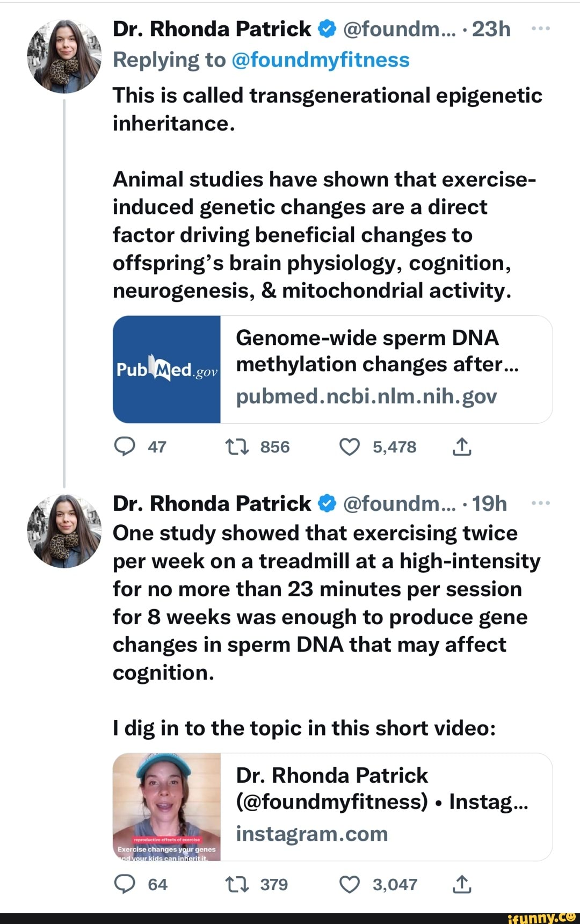Open the pubmed.ncbi.nlm.nih.gov link card
Viewport: 580px width, 924px height.
[x=332, y=367]
